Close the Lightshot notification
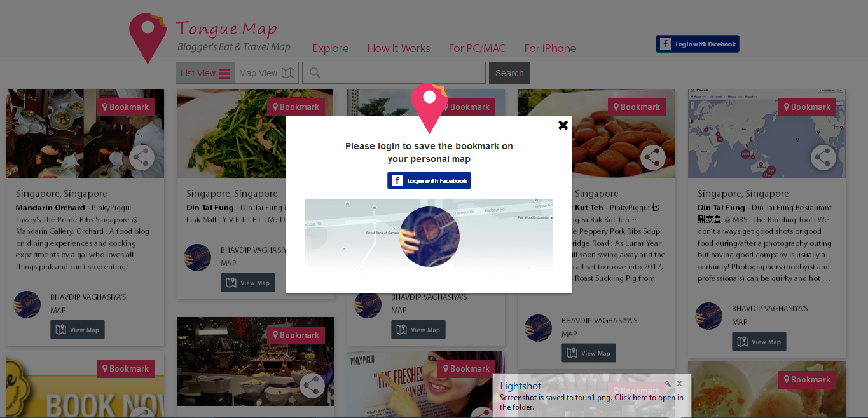The image size is (868, 418). [x=679, y=384]
